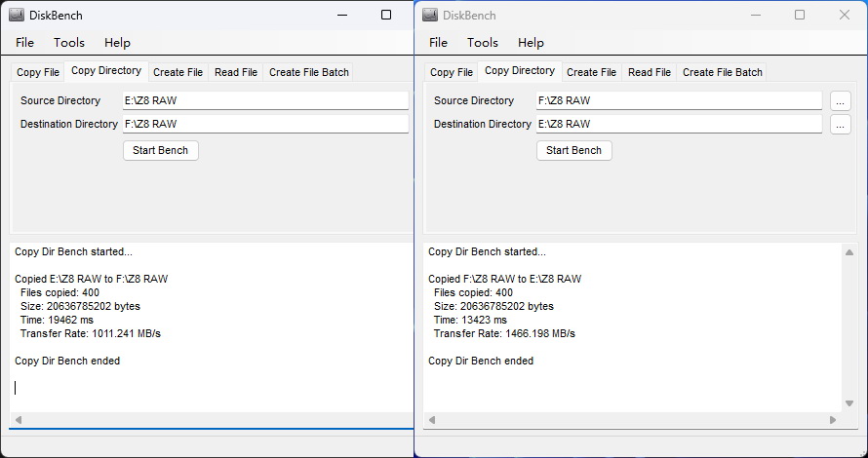
Task: Click DiskBench app icon in left window
Action: (17, 15)
